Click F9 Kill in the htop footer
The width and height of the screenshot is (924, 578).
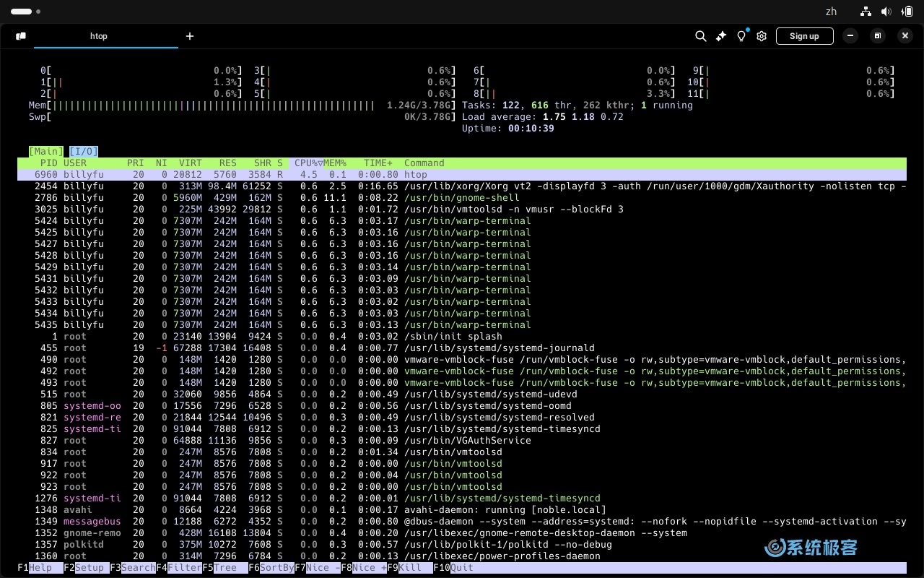pos(410,568)
